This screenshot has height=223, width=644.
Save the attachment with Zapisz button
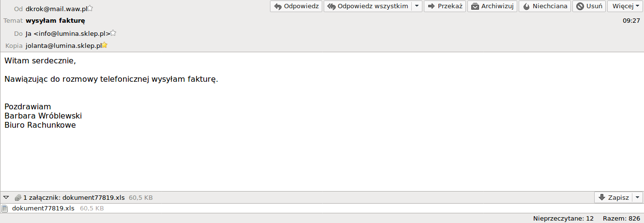point(614,197)
